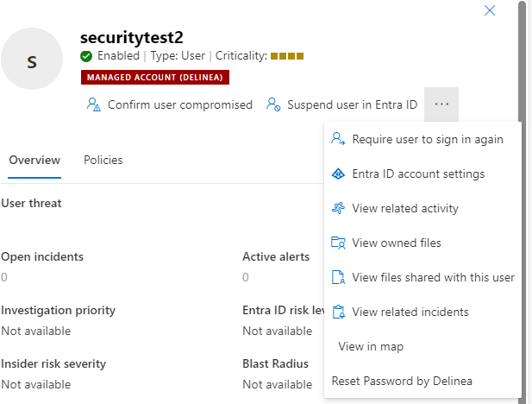Click the View owned files folder icon

coord(338,243)
